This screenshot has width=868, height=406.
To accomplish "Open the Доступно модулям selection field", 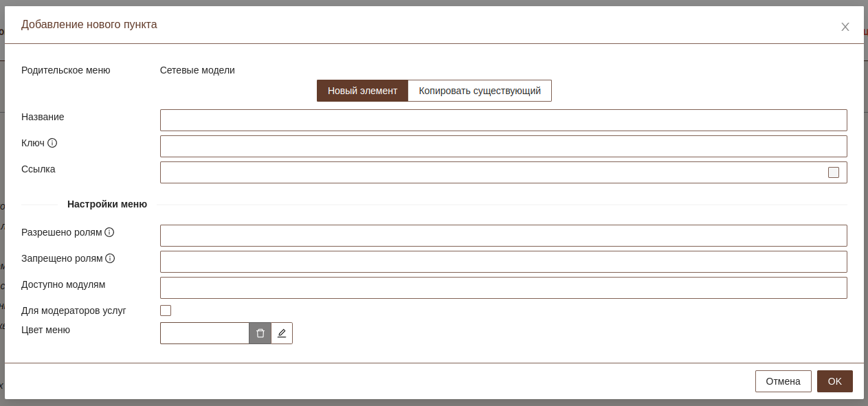I will [503, 288].
